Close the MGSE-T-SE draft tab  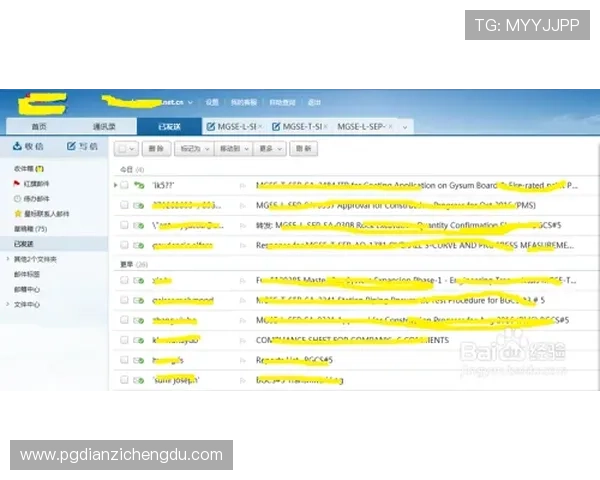click(x=325, y=127)
